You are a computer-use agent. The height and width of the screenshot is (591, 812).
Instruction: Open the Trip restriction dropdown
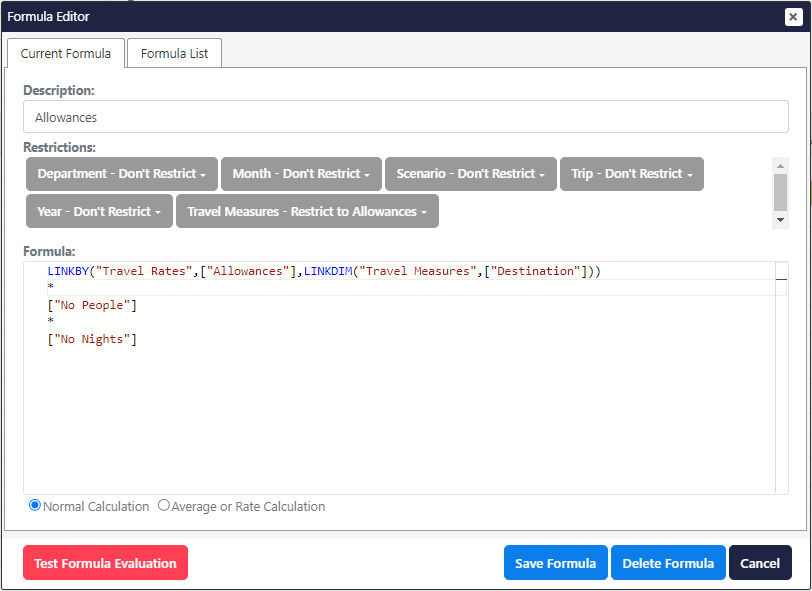pyautogui.click(x=631, y=173)
